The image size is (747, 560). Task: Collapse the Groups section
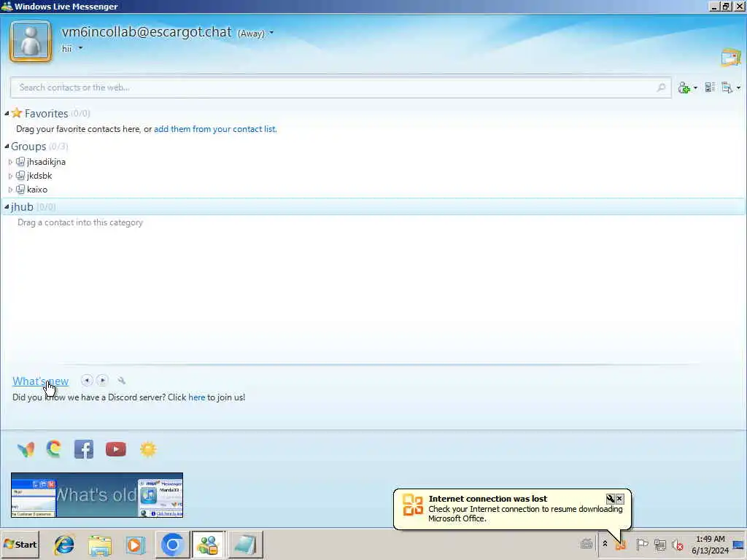[7, 146]
